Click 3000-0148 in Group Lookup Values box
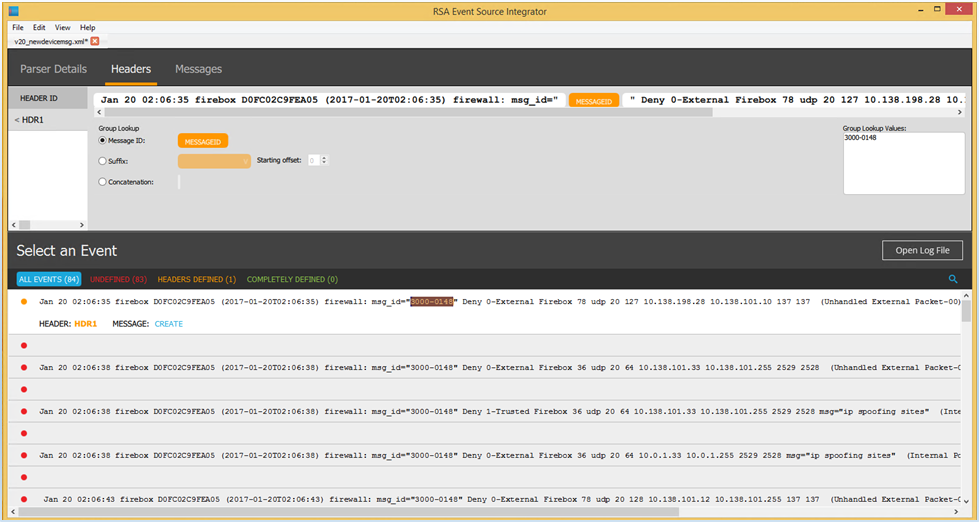Viewport: 979px width, 522px height. pyautogui.click(x=860, y=137)
